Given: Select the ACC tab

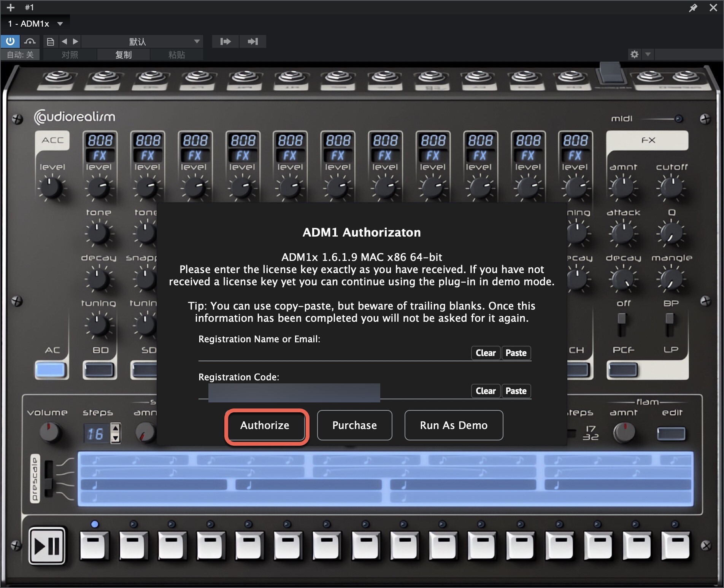Looking at the screenshot, I should tap(52, 140).
